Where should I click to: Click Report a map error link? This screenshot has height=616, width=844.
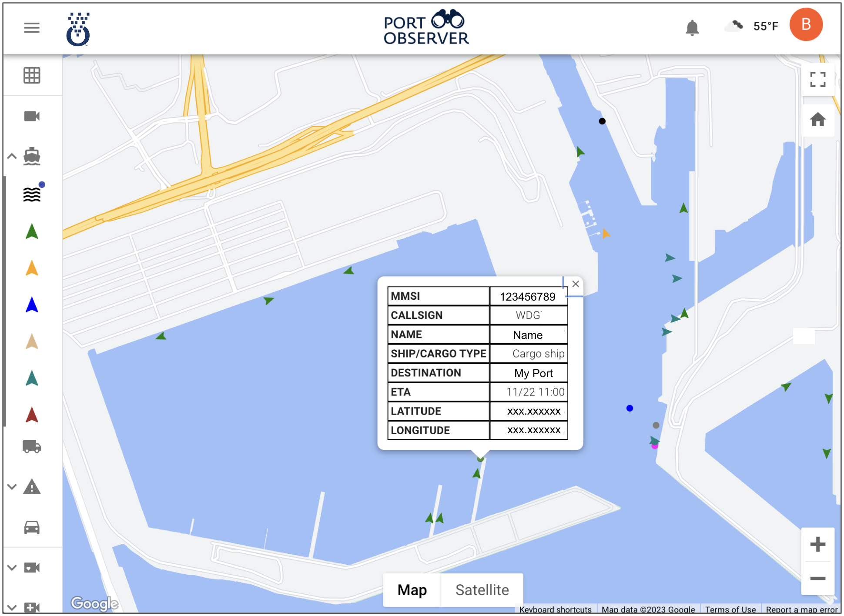801,609
